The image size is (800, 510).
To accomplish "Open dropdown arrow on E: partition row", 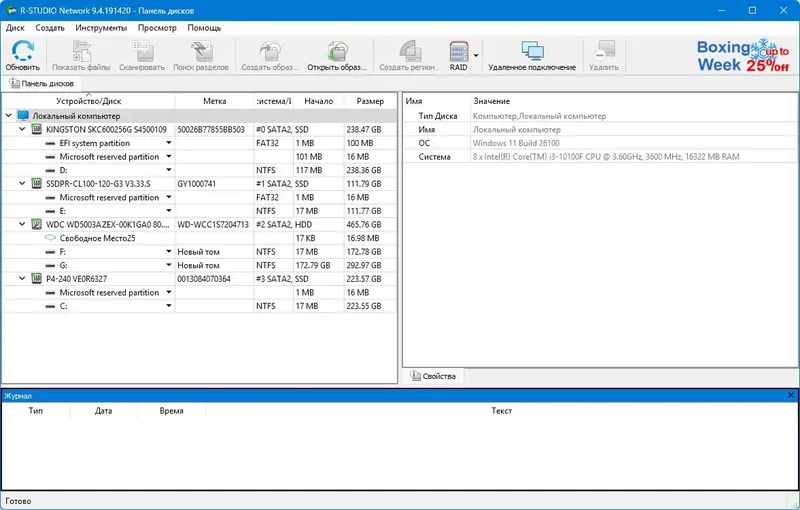I will click(x=169, y=211).
